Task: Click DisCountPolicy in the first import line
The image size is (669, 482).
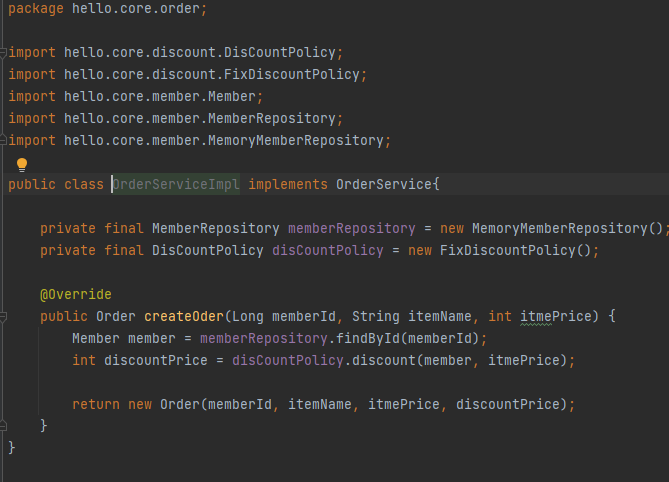Action: tap(279, 52)
